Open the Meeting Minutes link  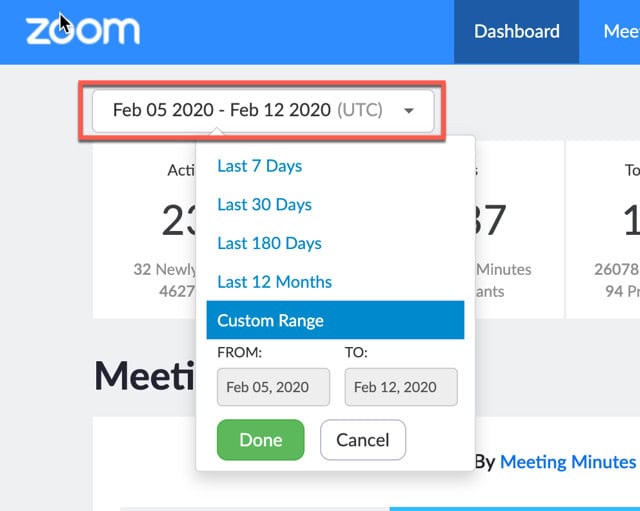click(x=568, y=461)
